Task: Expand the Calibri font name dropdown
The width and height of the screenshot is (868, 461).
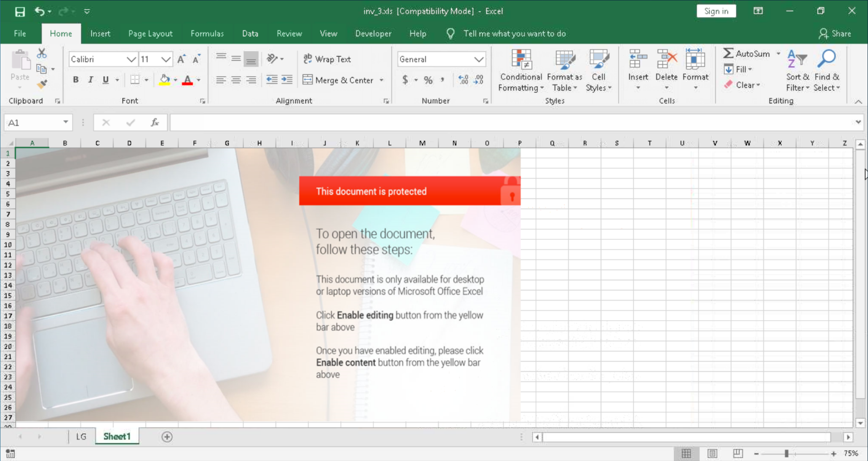Action: point(131,59)
